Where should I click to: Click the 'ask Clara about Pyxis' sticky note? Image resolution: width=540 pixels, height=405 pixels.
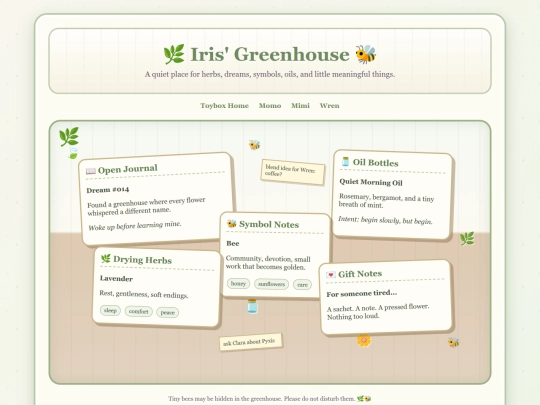251,342
